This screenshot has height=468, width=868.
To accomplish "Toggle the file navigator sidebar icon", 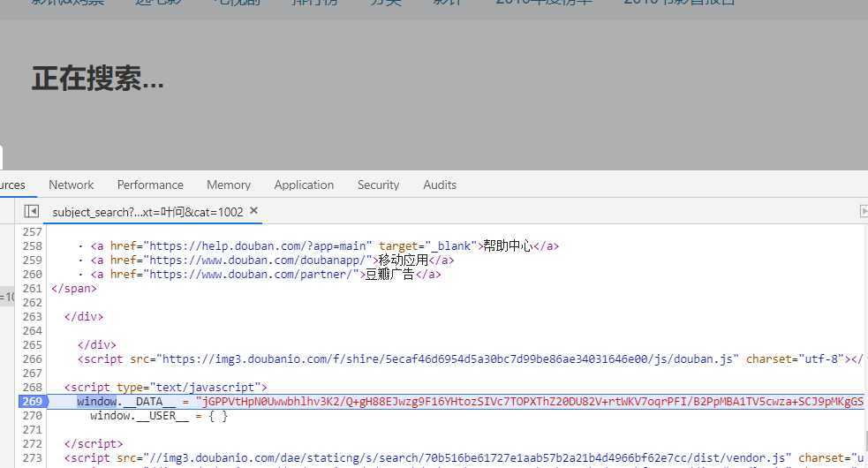I will 31,211.
